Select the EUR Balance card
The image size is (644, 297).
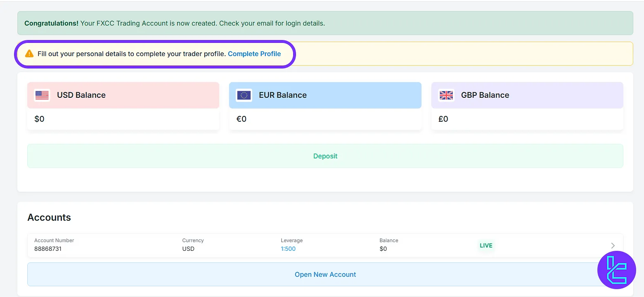pyautogui.click(x=325, y=105)
